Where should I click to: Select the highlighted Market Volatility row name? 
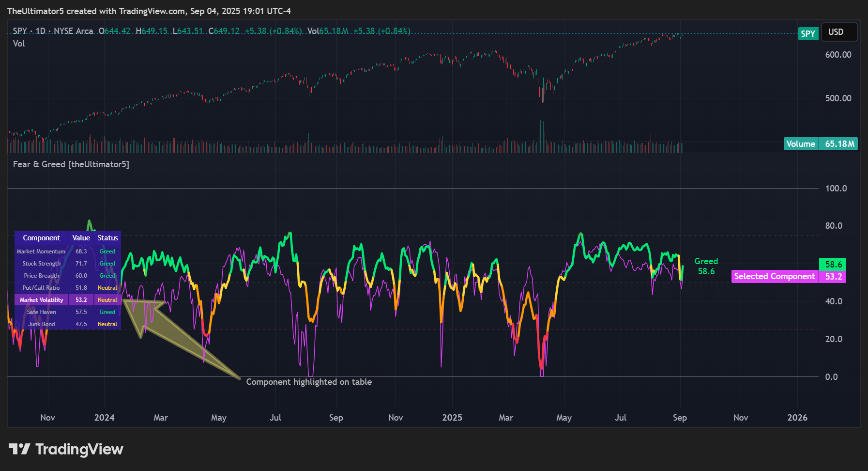tap(42, 300)
